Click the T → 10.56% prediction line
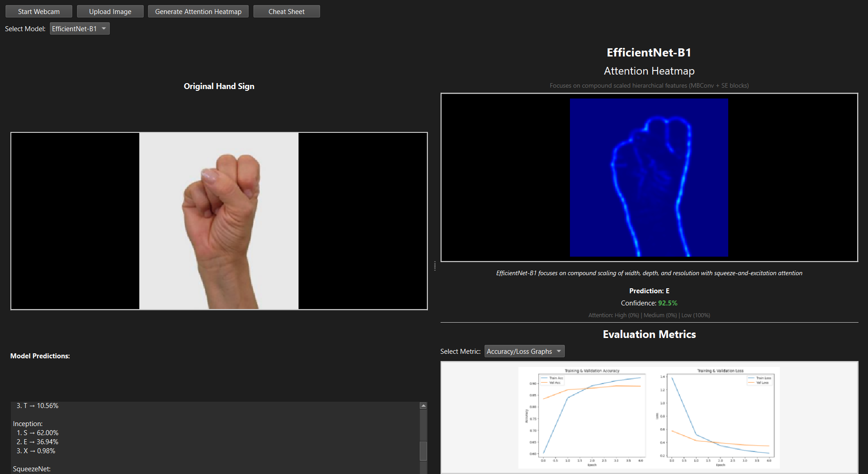Screen dimensions: 868x474 click(x=38, y=406)
